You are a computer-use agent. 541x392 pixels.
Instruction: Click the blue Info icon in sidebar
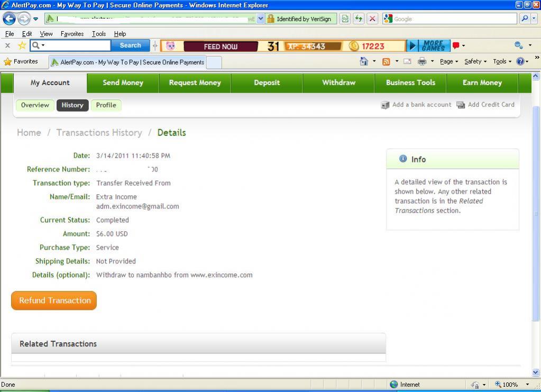402,159
